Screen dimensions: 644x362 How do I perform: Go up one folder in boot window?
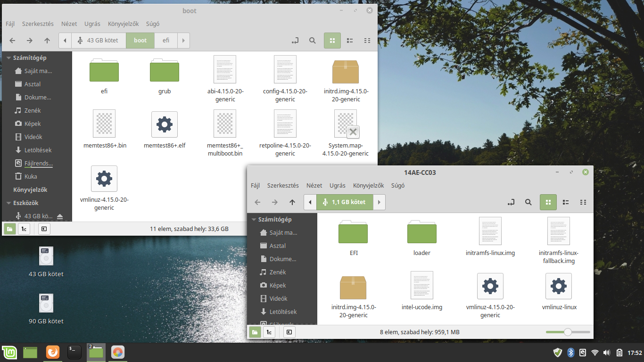tap(47, 41)
